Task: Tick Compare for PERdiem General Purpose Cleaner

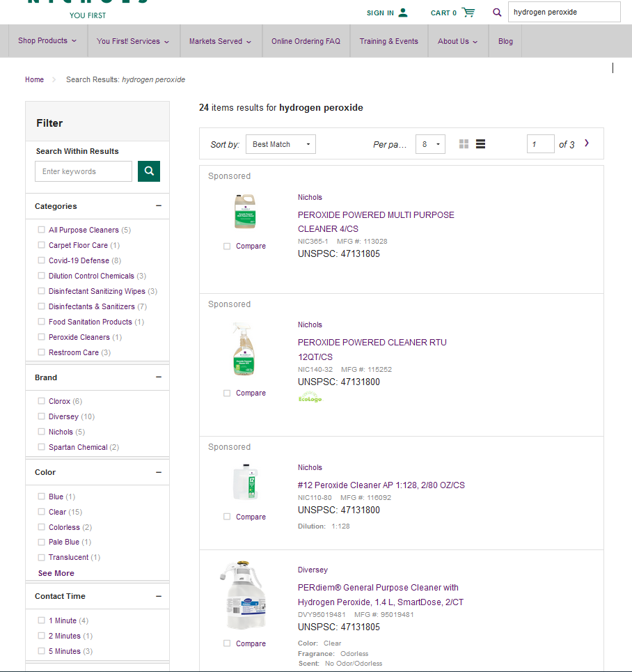Action: [227, 643]
